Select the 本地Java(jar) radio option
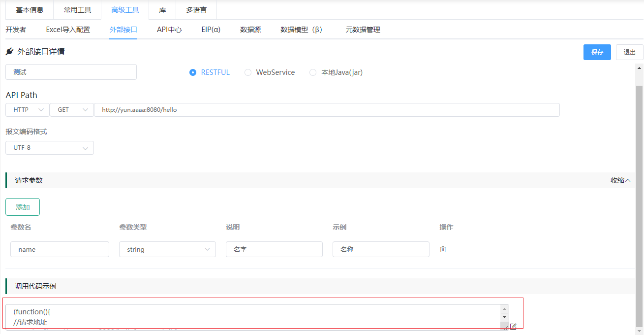This screenshot has width=644, height=335. click(x=313, y=72)
